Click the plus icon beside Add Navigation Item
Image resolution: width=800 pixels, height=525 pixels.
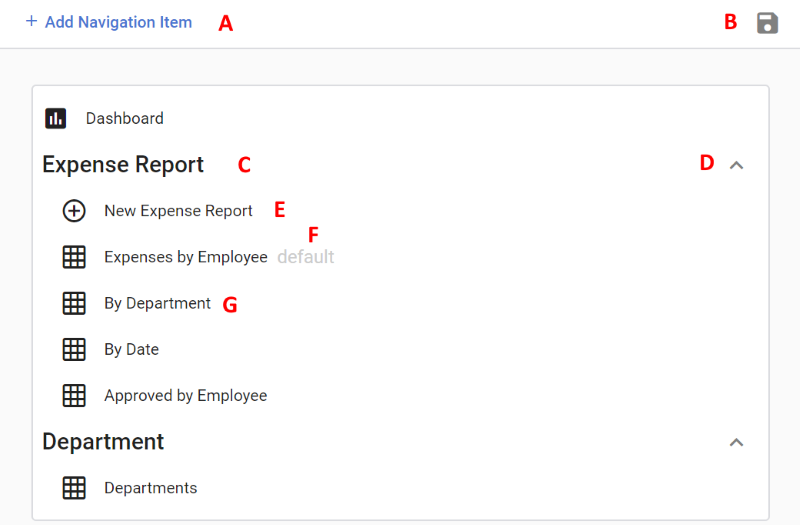[x=32, y=21]
